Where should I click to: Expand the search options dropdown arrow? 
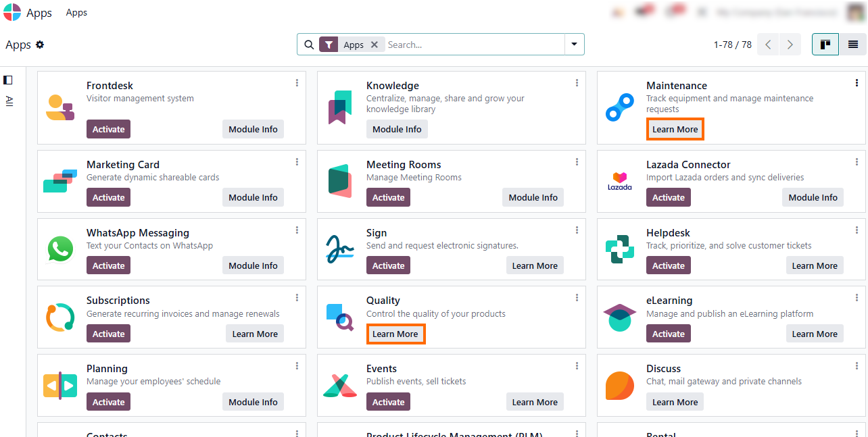(x=574, y=45)
